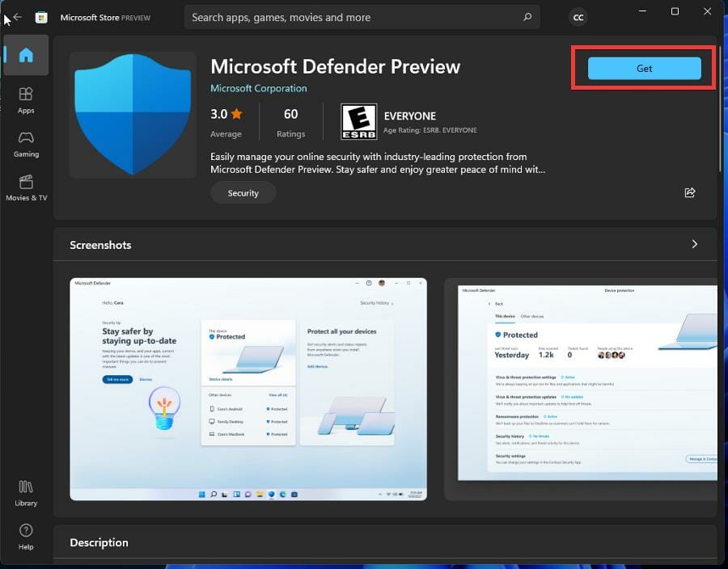Open the Microsoft Corporation publisher link
The width and height of the screenshot is (728, 569).
coord(259,88)
